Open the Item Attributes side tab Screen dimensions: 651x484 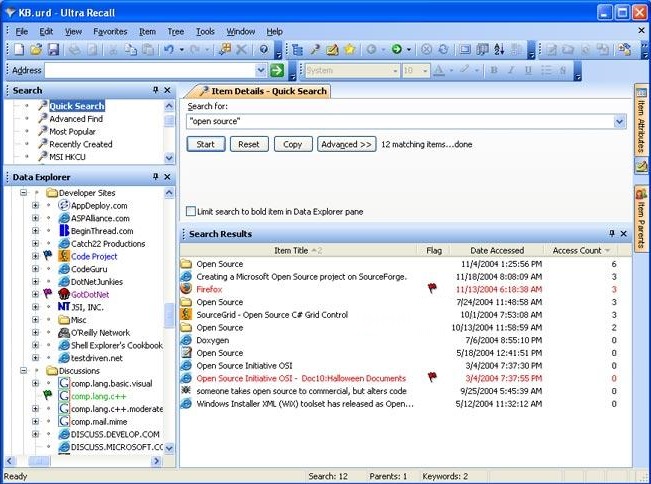coord(641,120)
